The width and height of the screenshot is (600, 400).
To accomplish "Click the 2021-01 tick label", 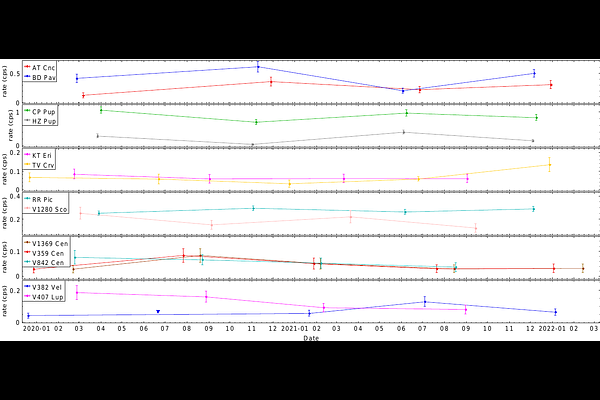I will (295, 329).
